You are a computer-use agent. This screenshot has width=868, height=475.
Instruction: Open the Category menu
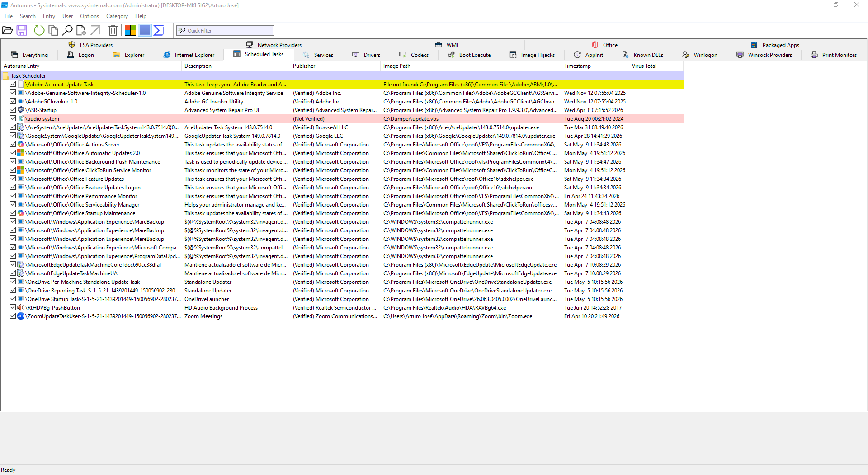pos(117,16)
